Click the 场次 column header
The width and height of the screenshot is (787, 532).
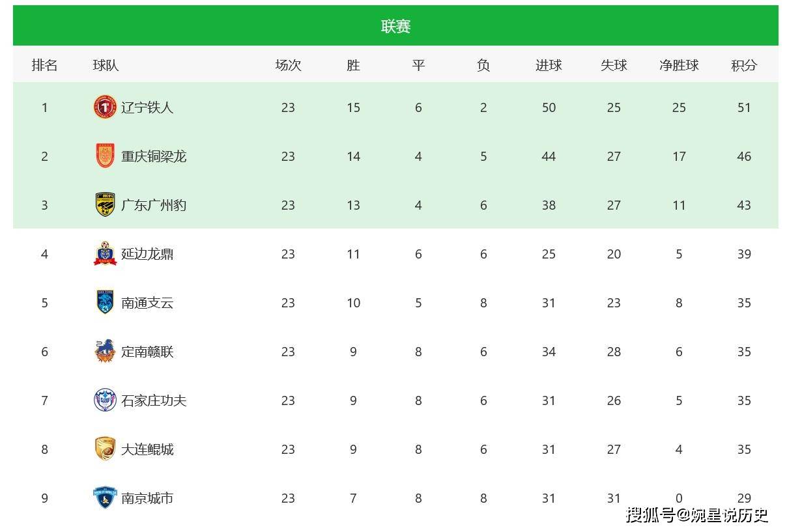click(x=288, y=65)
